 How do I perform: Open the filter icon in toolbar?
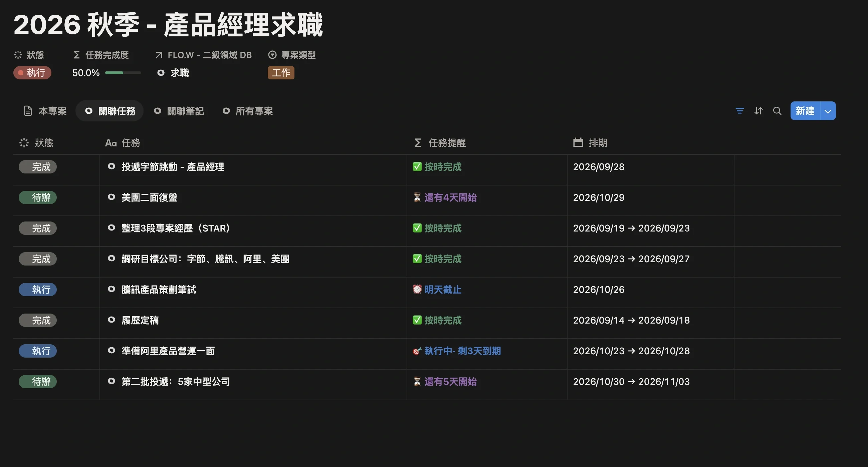(739, 111)
